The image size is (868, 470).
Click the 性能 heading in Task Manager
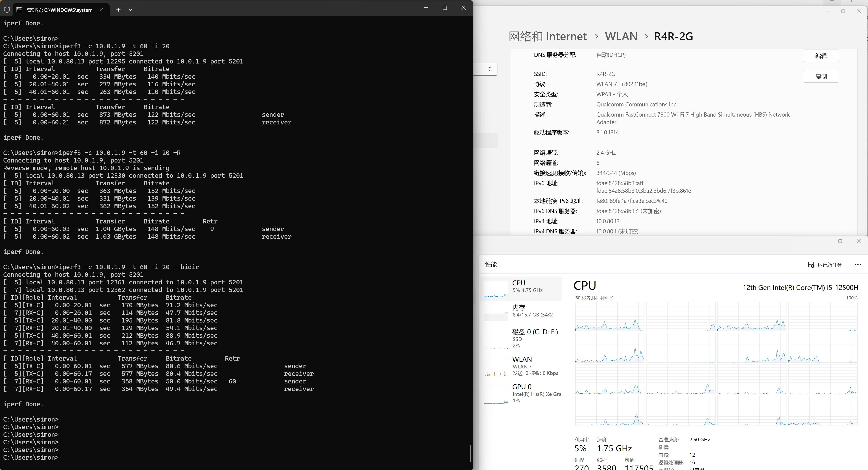pos(491,265)
